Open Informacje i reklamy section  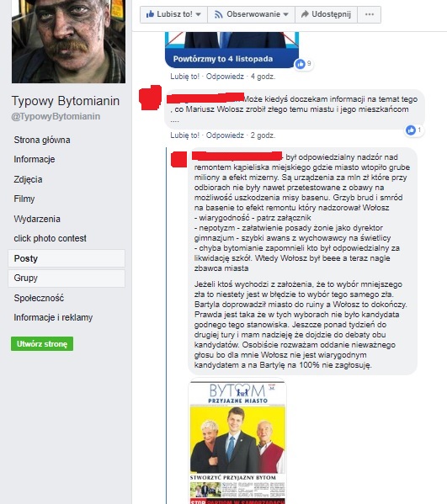click(x=53, y=317)
